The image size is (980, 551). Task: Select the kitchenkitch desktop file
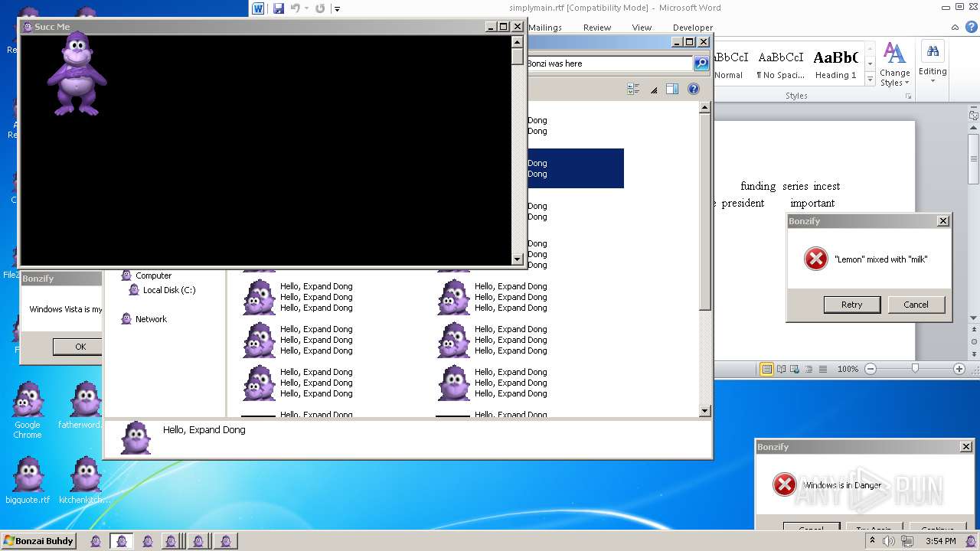point(84,481)
